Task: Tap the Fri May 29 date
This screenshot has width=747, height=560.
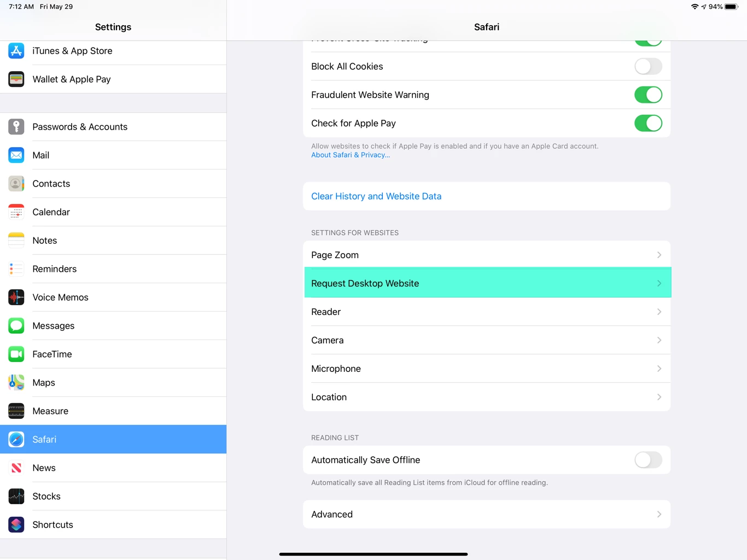Action: point(56,7)
